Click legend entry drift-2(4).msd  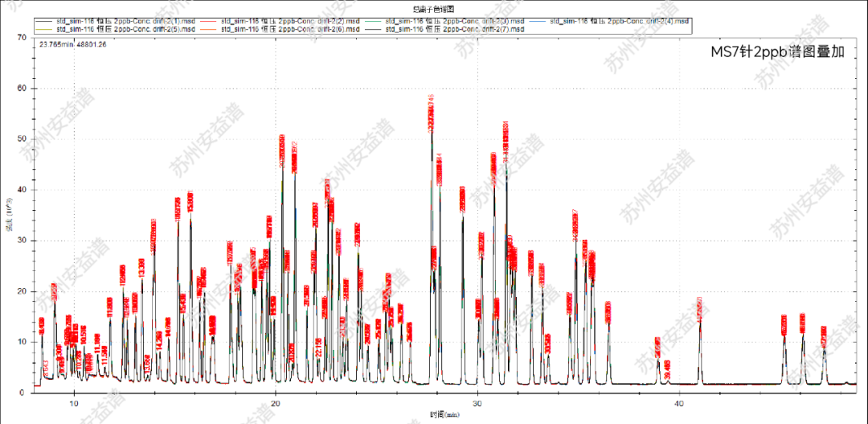(x=619, y=20)
